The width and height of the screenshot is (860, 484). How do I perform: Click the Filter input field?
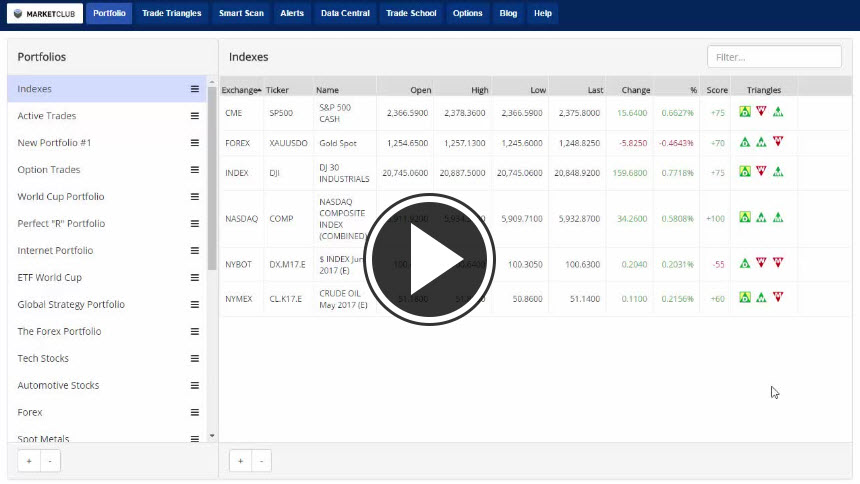[x=773, y=57]
